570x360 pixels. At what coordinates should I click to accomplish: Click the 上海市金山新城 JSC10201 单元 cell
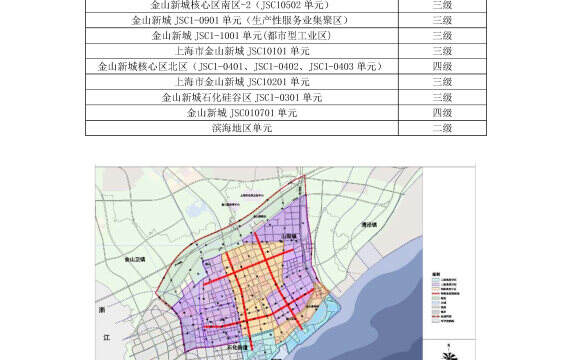242,82
